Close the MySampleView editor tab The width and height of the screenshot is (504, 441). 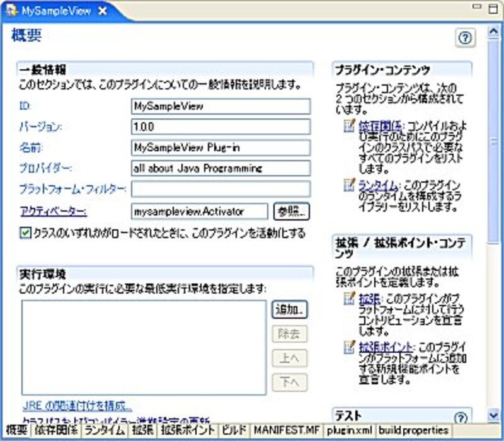point(103,10)
